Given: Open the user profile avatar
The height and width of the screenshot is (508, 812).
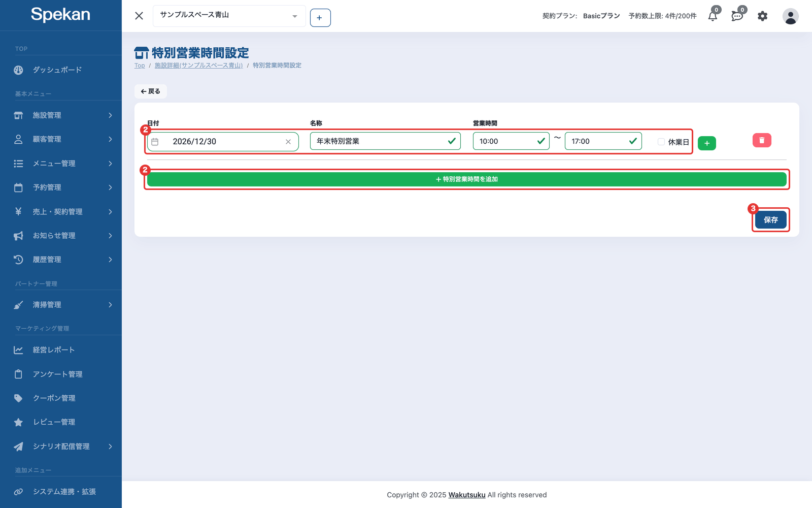Looking at the screenshot, I should point(790,16).
